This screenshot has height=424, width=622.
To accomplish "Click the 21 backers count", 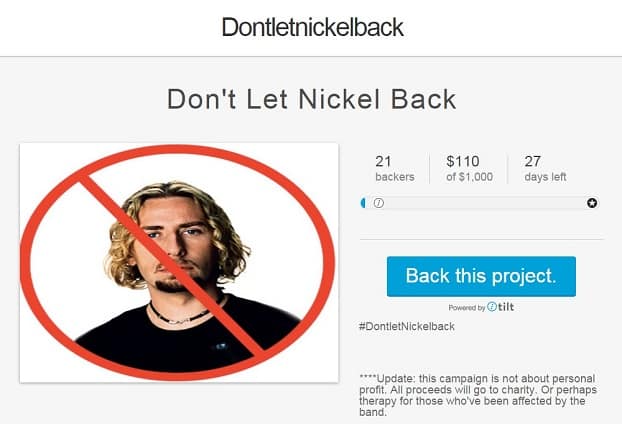I will [x=394, y=168].
